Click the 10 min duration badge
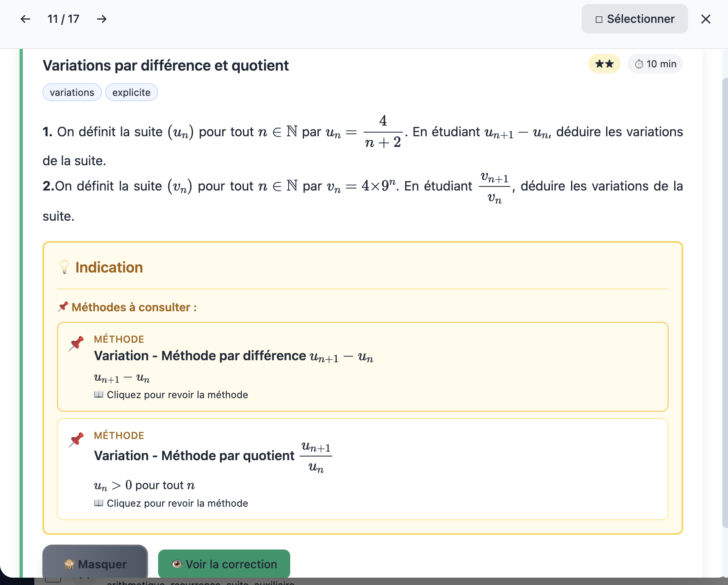This screenshot has width=728, height=585. click(x=655, y=64)
